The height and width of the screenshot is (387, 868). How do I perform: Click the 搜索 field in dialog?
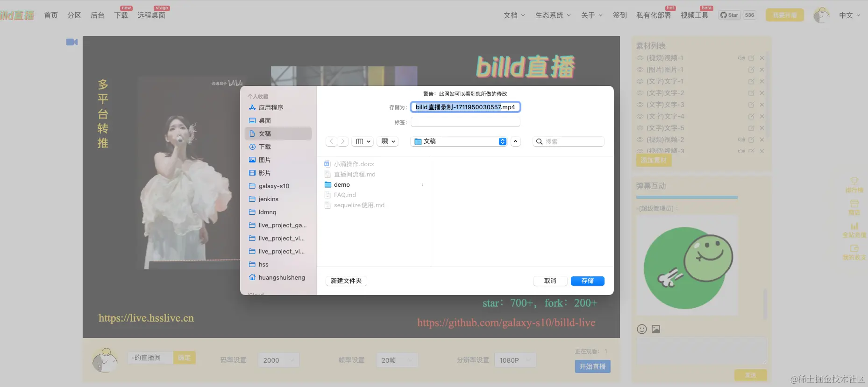coord(569,141)
